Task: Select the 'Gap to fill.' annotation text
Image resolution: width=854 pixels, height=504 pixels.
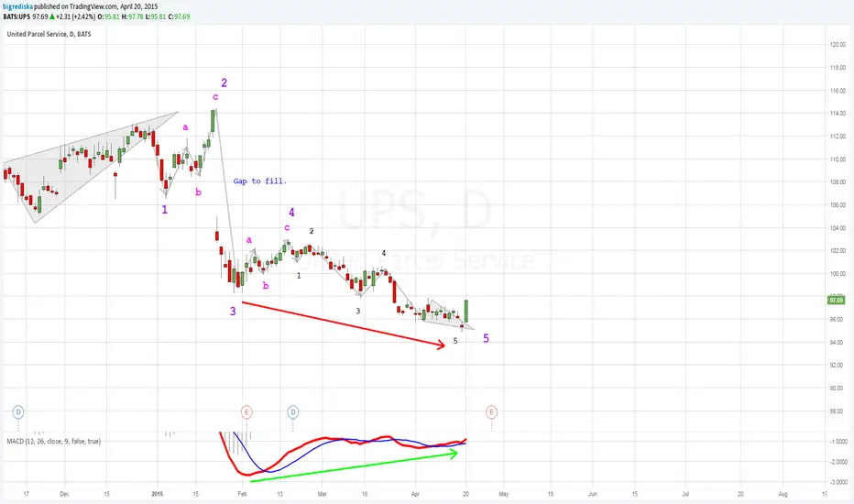Action: (x=260, y=181)
